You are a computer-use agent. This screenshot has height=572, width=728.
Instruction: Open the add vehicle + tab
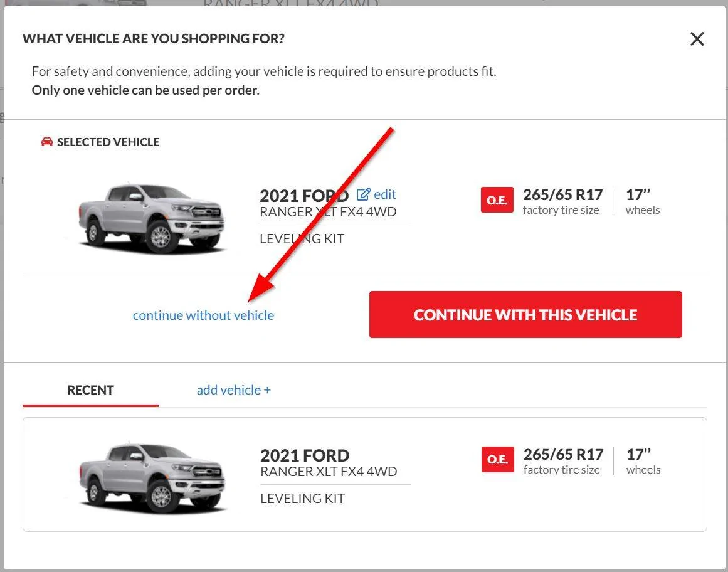point(233,390)
